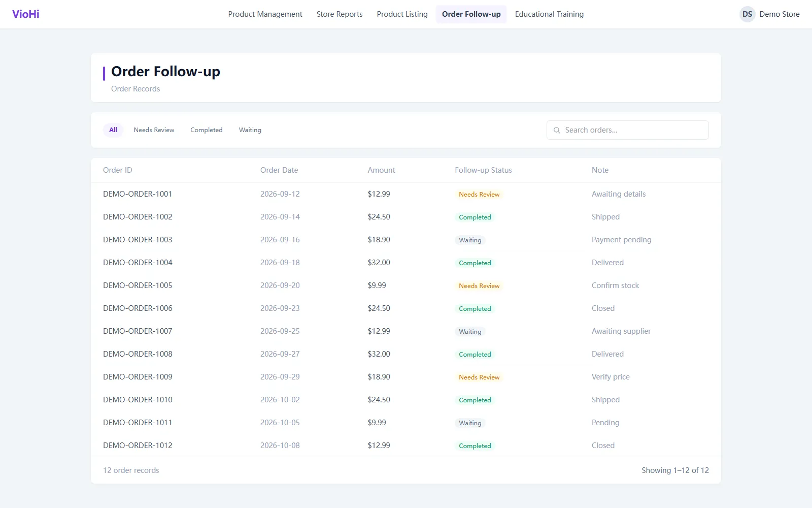
Task: Click the Amount column header
Action: coord(381,170)
